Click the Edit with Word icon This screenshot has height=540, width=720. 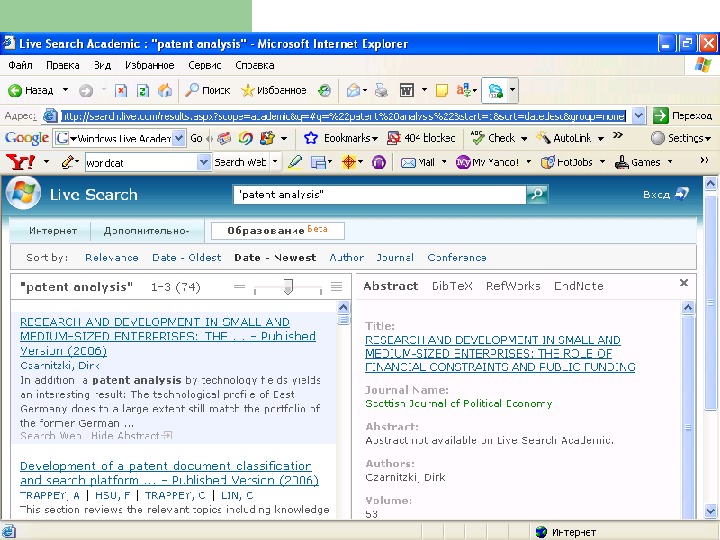pos(407,90)
